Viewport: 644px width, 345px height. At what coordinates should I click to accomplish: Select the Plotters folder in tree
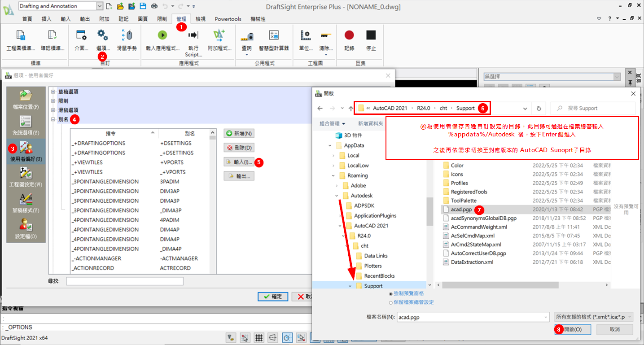(x=373, y=266)
